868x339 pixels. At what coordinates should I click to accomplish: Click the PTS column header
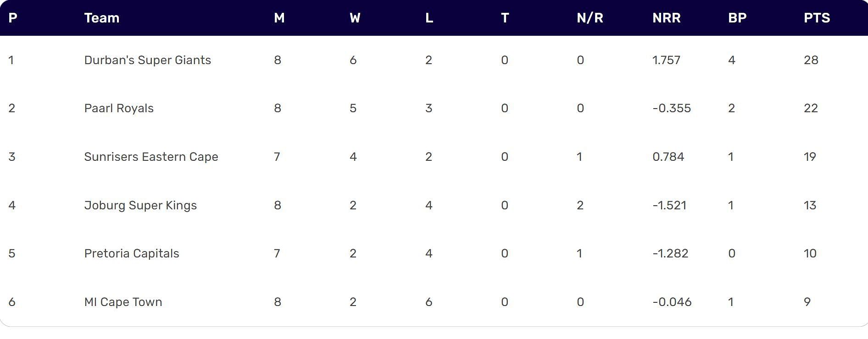[x=817, y=18]
